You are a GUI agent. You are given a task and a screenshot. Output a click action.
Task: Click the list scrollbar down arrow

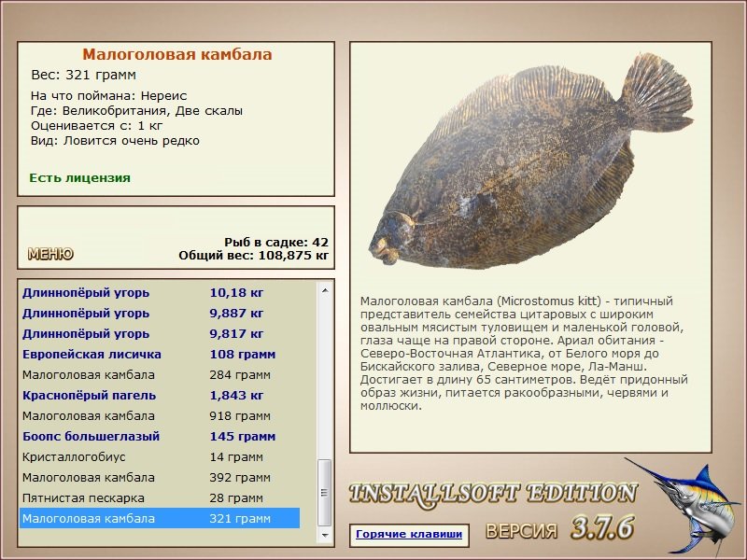coord(325,535)
